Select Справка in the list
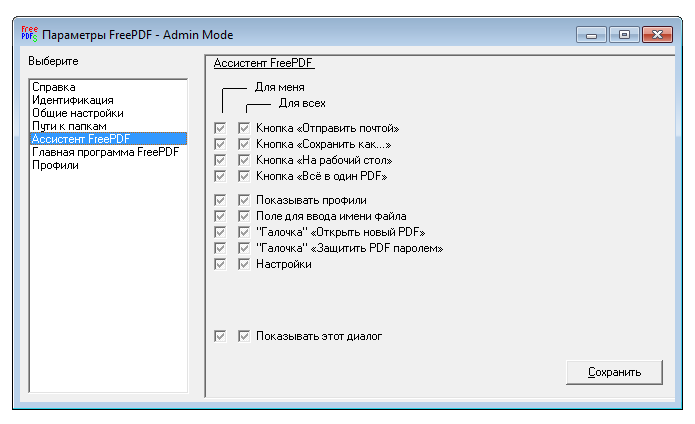695x424 pixels. pos(53,88)
